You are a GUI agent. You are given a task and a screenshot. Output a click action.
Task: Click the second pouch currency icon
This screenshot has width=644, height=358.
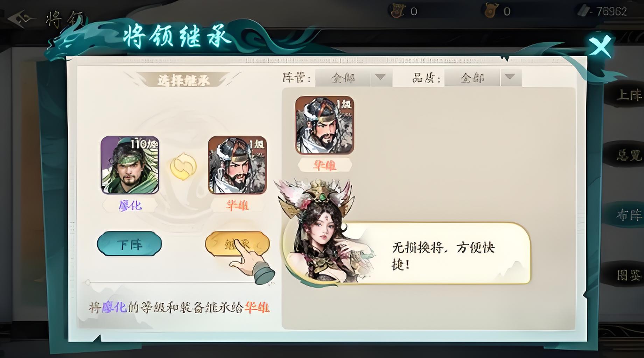click(491, 11)
